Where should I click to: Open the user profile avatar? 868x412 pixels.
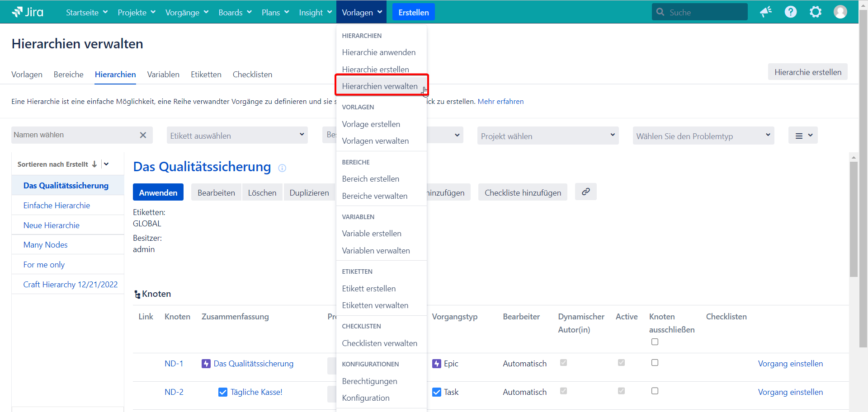point(840,12)
